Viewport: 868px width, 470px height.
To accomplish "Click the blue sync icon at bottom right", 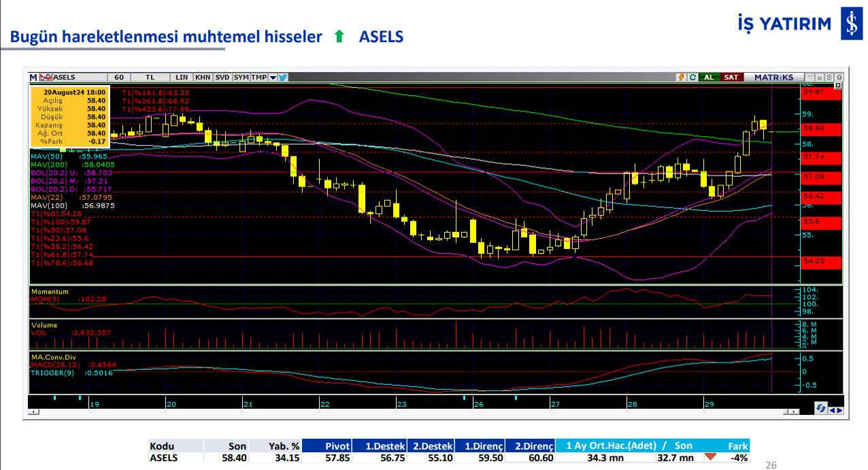I will 820,409.
